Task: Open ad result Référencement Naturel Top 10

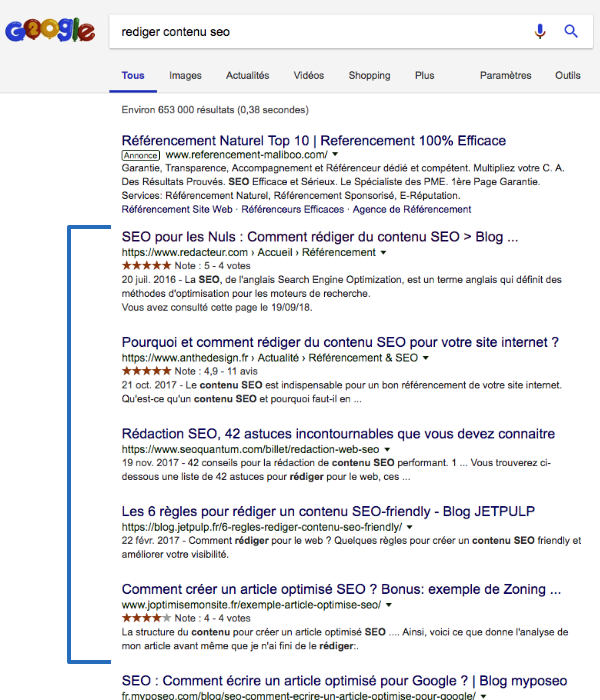Action: 313,141
